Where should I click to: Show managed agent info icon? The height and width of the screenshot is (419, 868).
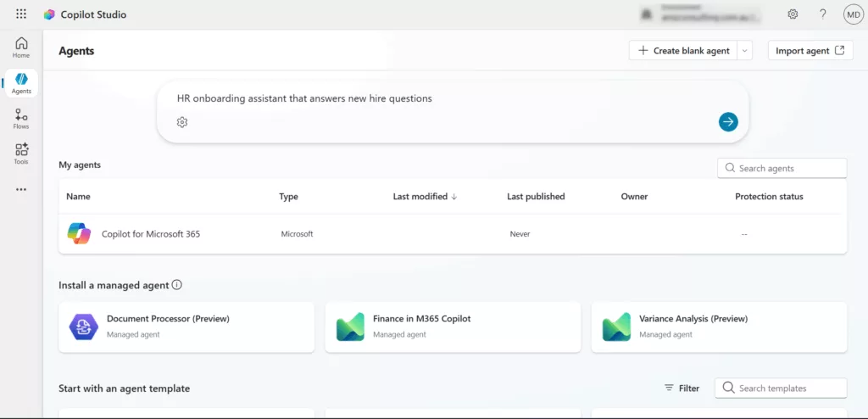[176, 285]
